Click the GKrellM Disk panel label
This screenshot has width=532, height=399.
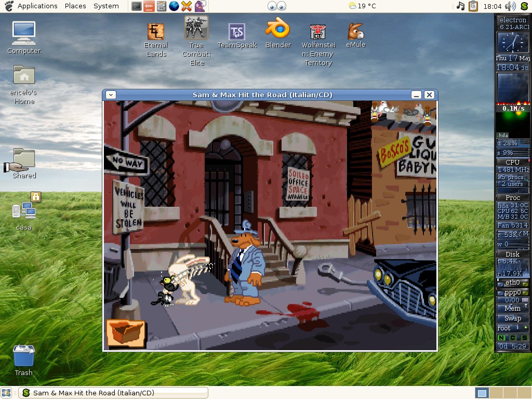point(512,254)
